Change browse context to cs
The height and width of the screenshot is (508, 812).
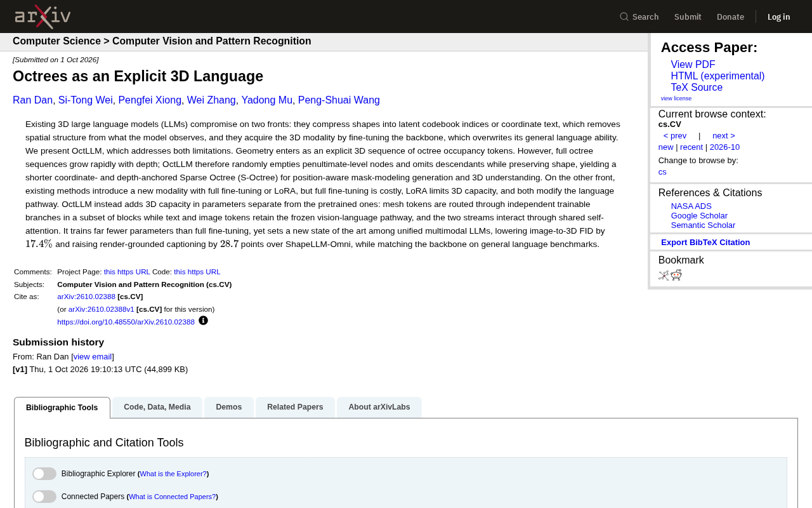coord(662,172)
